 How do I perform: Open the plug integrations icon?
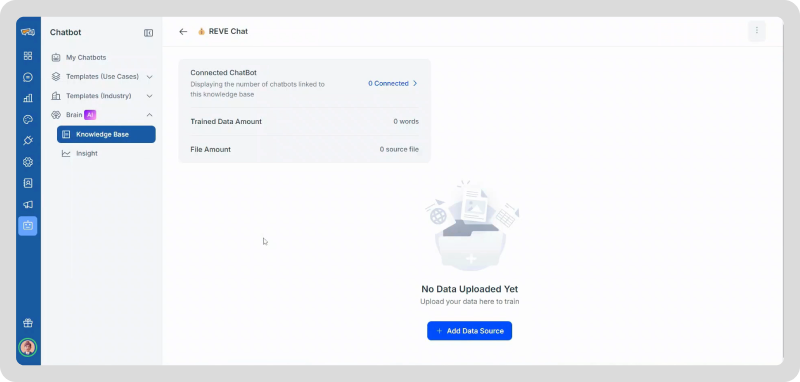[x=28, y=141]
